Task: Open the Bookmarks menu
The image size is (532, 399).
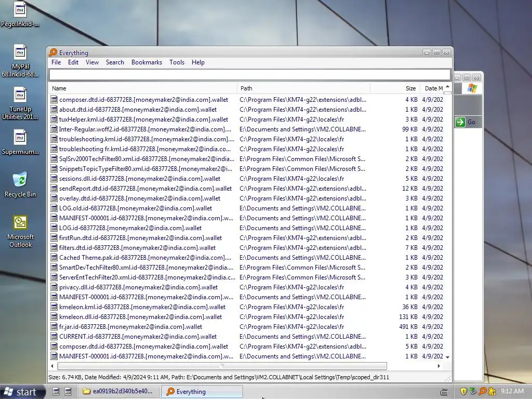Action: (147, 62)
